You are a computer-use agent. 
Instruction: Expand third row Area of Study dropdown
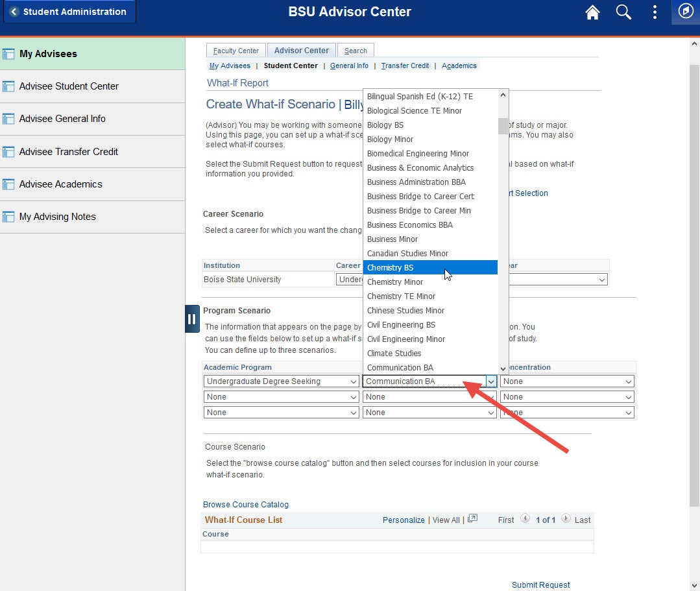coord(429,413)
